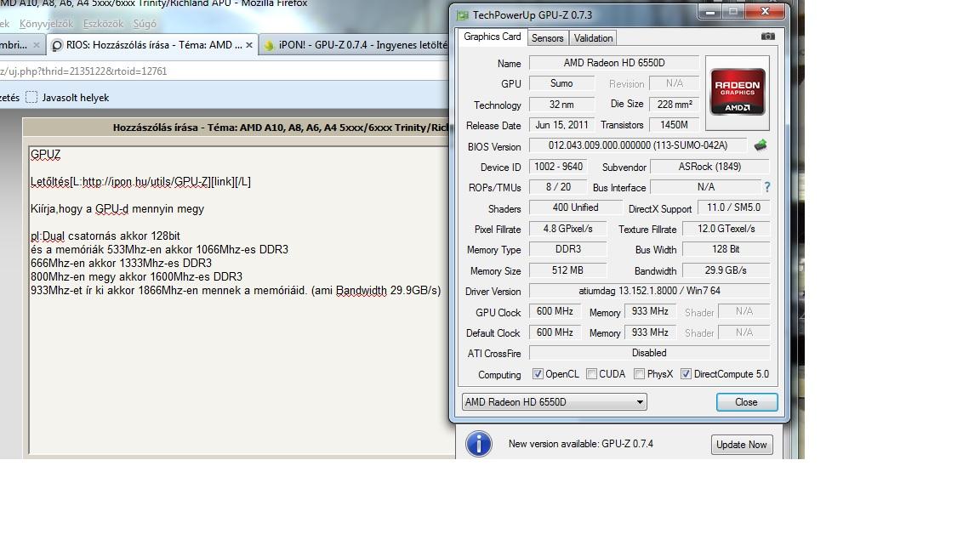This screenshot has height=551, width=980.
Task: Click the New version available GPU-Z 0.7.4 text
Action: tap(581, 444)
